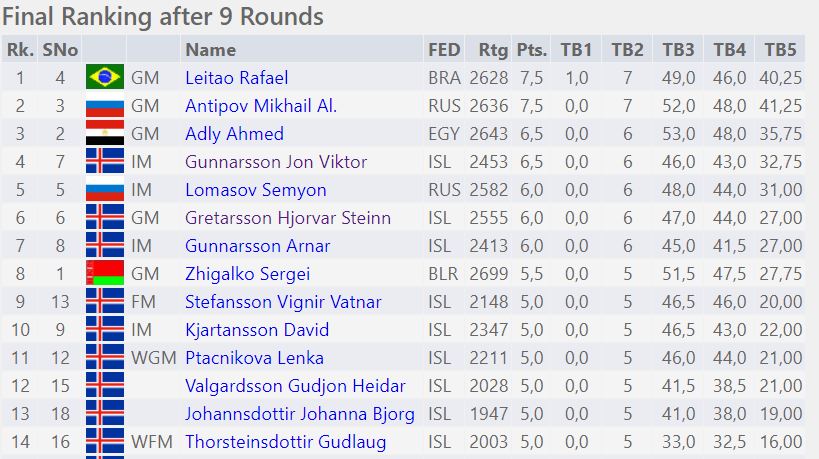Click the Pts. column header
819x459 pixels.
click(x=533, y=49)
